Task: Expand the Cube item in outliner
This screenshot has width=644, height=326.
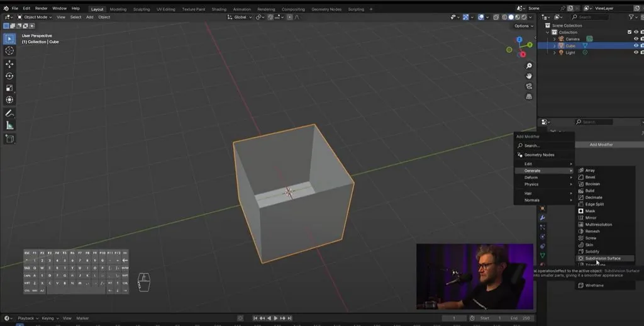Action: [554, 46]
